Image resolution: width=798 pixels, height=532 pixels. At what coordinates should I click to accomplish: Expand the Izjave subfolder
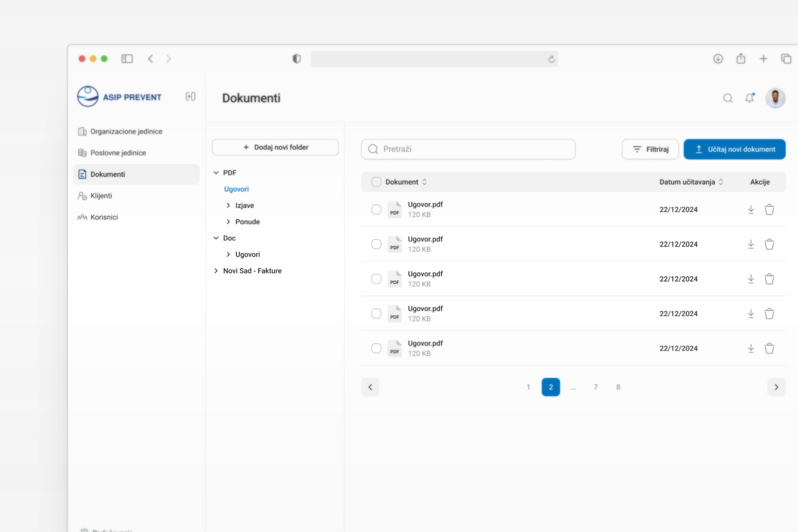(228, 206)
